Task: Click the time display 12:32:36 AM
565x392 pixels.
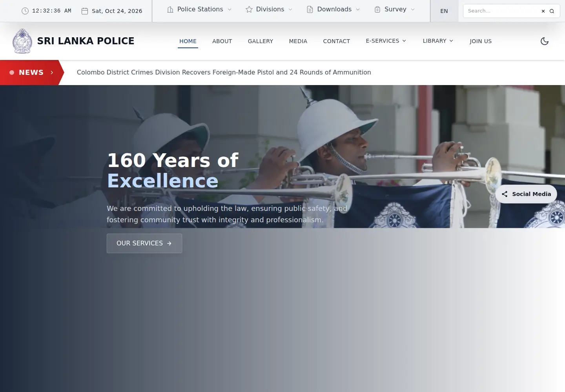Action: (x=52, y=11)
